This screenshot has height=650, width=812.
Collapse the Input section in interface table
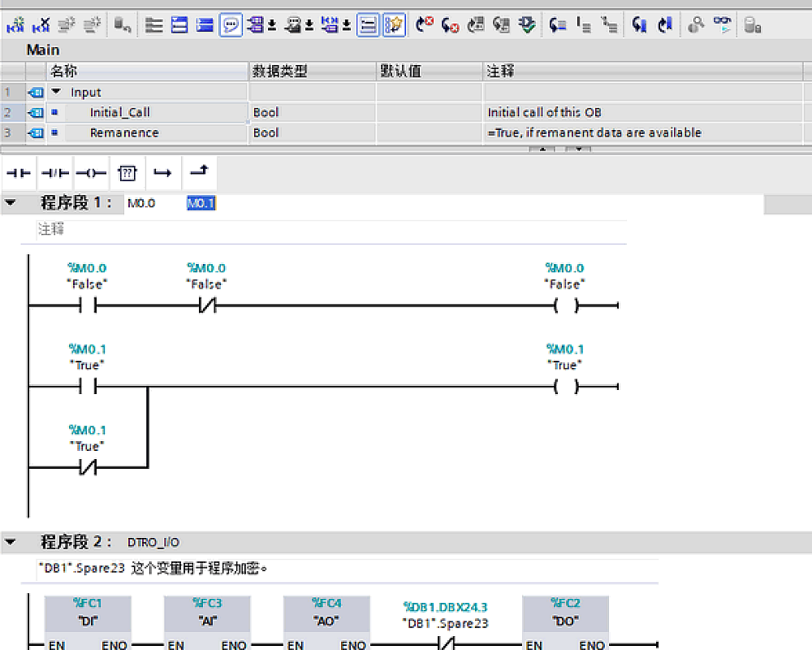(56, 93)
